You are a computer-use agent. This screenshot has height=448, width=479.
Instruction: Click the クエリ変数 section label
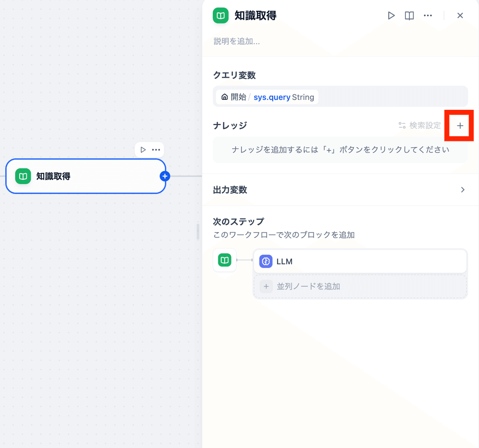tap(234, 75)
